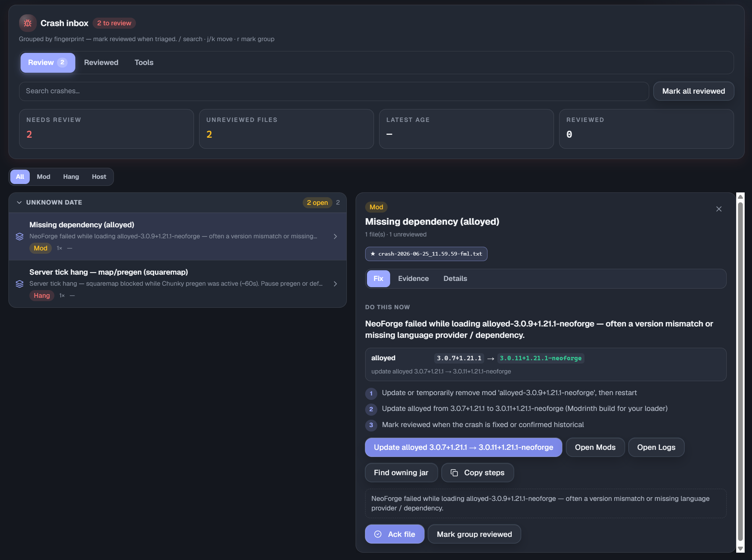Click Update alloyed 3.0.7 to 3.0.11 button
The height and width of the screenshot is (560, 752).
464,447
